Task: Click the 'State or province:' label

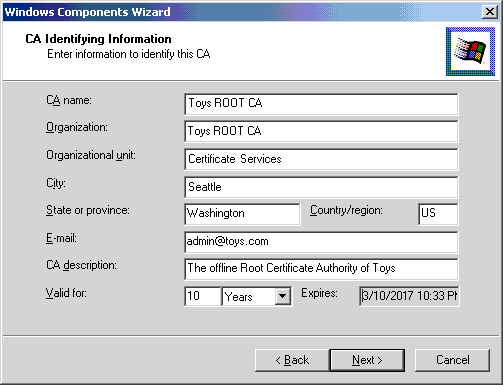Action: (x=88, y=210)
